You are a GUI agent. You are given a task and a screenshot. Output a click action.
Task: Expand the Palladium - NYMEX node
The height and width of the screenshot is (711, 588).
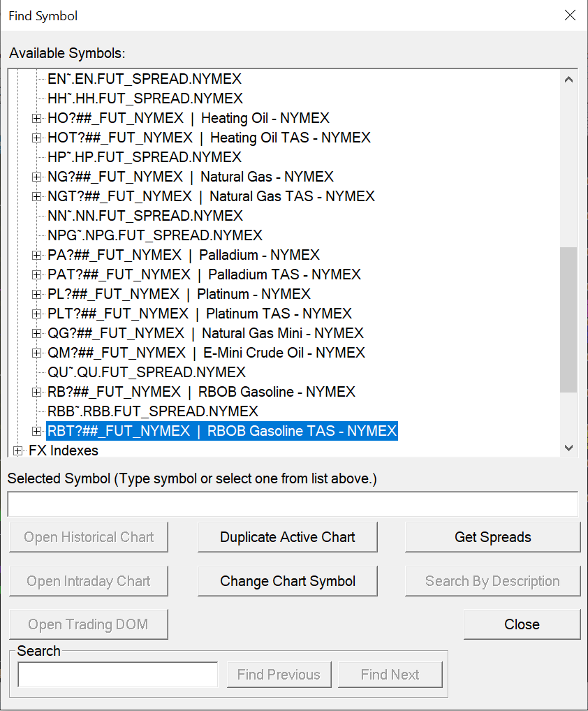click(37, 255)
